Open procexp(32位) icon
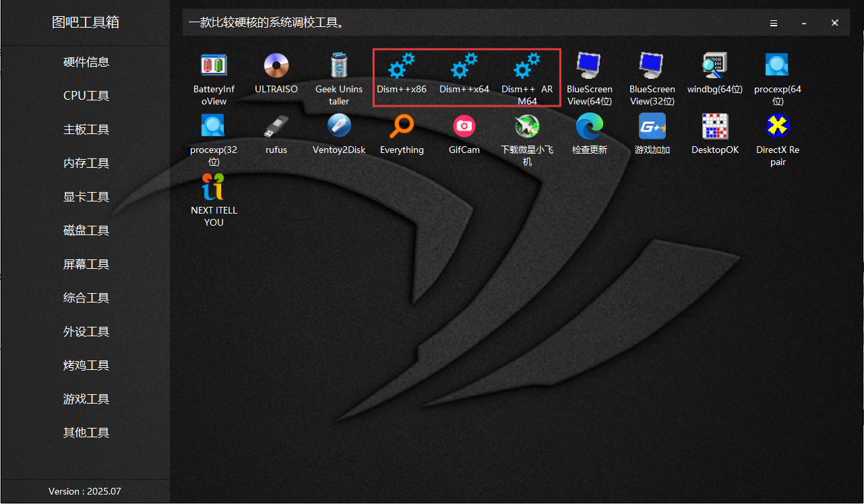The height and width of the screenshot is (504, 864). [214, 126]
